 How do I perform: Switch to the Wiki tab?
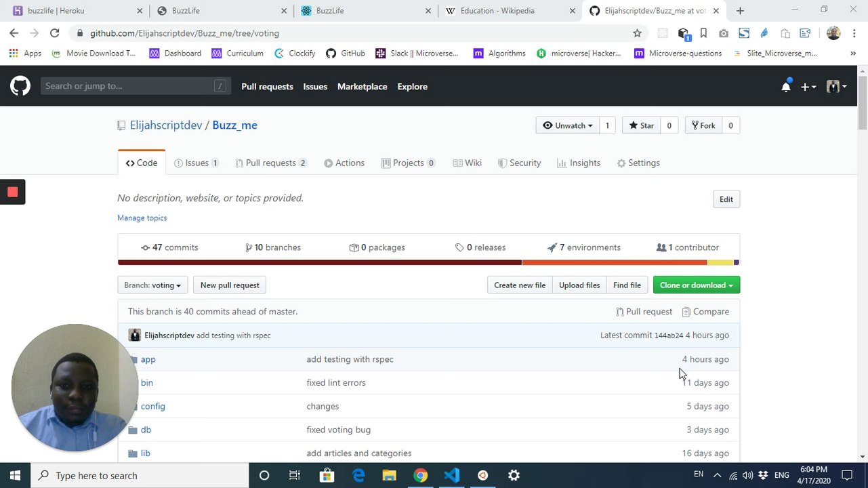[468, 163]
